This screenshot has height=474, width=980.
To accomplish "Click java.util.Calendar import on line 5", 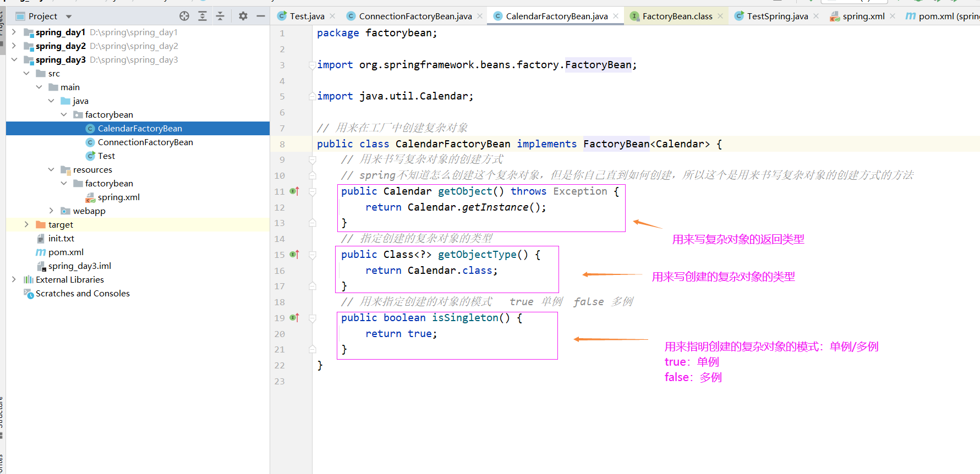I will coord(416,96).
